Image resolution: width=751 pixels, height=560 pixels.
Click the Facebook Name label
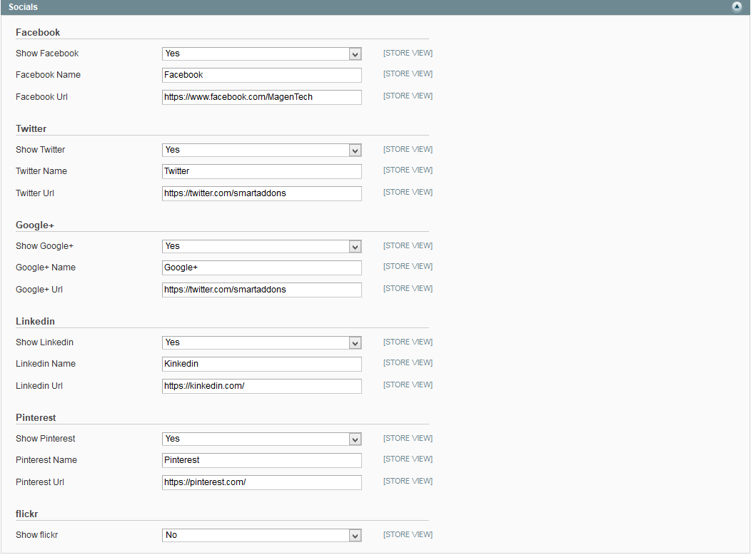click(x=48, y=75)
